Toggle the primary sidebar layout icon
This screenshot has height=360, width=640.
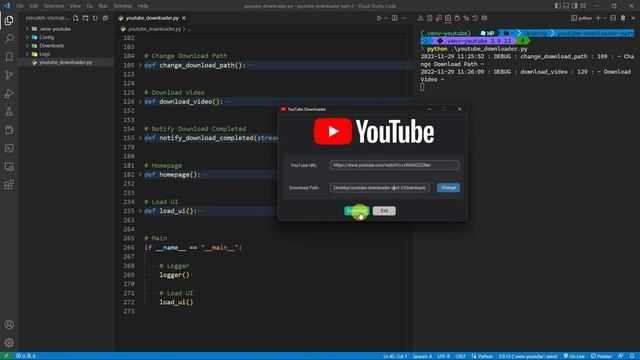[558, 6]
